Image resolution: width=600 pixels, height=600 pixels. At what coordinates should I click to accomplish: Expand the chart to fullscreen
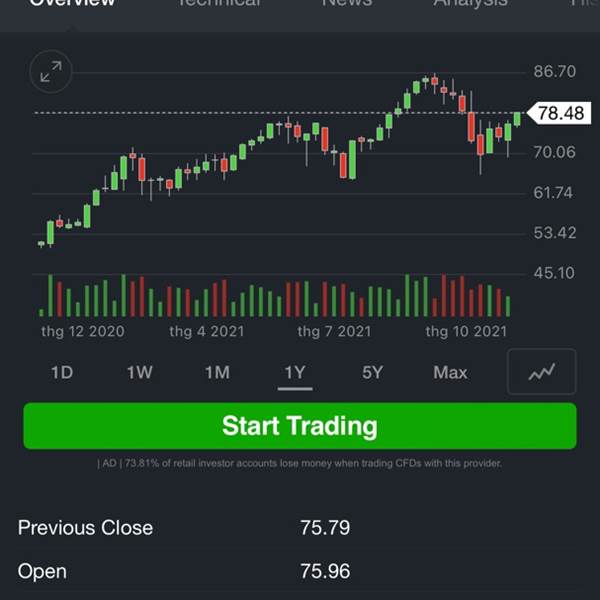50,72
